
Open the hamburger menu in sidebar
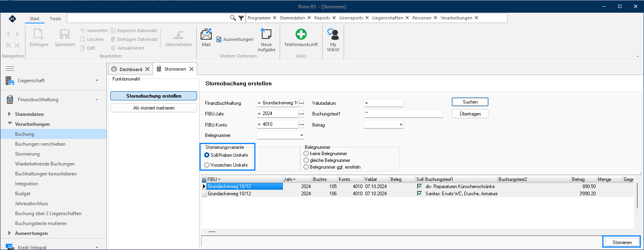pos(10,68)
